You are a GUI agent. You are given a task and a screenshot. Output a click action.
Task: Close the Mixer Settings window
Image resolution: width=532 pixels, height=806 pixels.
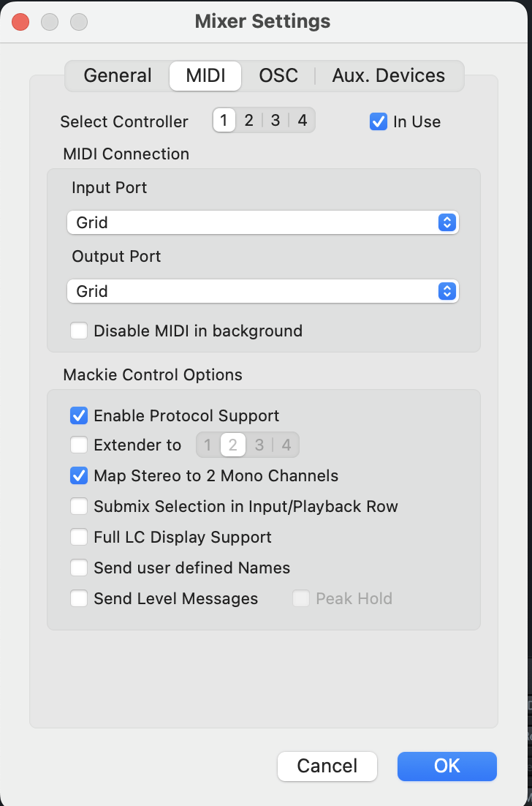coord(20,21)
